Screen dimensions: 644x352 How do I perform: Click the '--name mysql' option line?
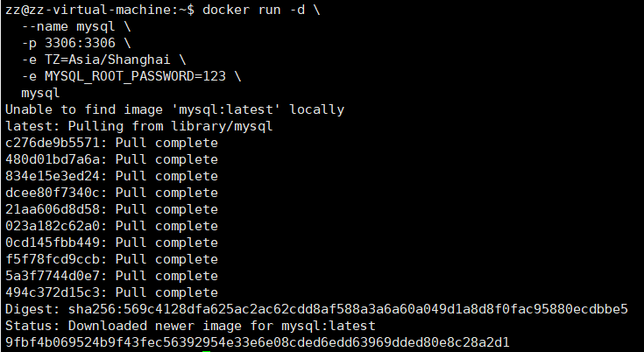click(68, 26)
